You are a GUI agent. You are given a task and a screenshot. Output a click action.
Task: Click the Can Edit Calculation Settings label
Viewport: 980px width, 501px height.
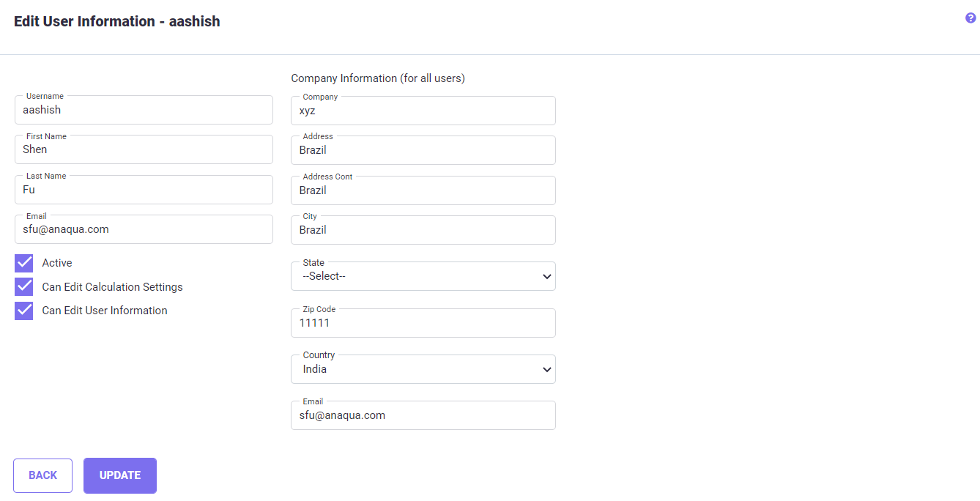point(112,287)
